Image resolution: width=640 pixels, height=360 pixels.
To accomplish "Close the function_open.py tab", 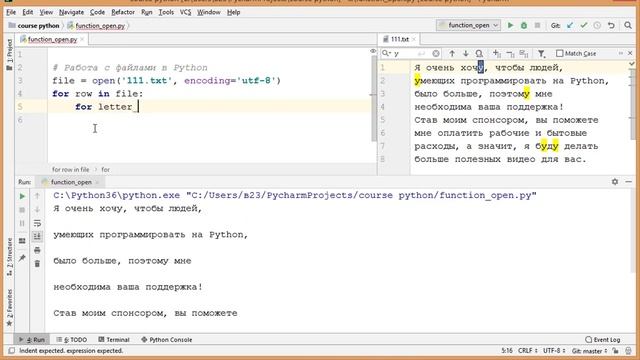I will pyautogui.click(x=82, y=39).
